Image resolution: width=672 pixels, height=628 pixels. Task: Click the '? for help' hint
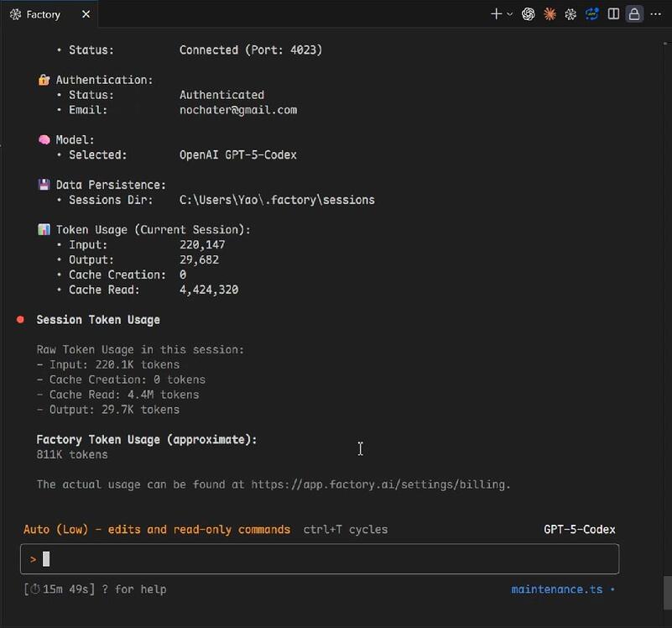[134, 589]
